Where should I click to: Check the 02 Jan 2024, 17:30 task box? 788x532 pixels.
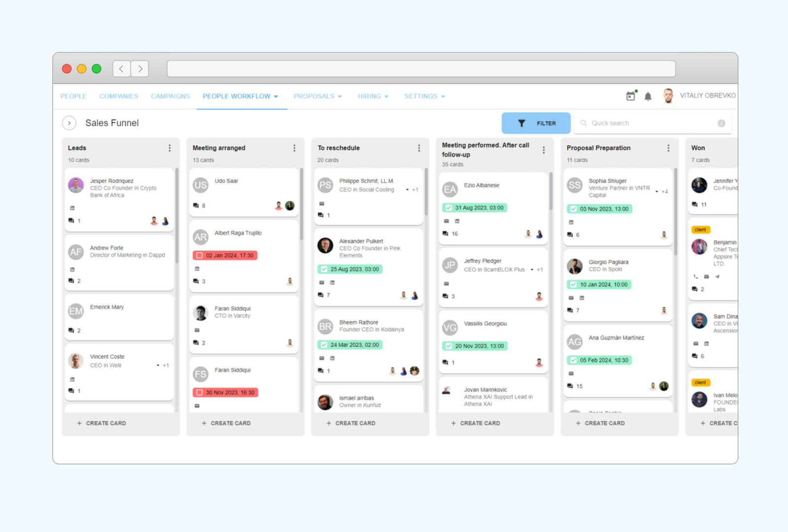click(199, 255)
